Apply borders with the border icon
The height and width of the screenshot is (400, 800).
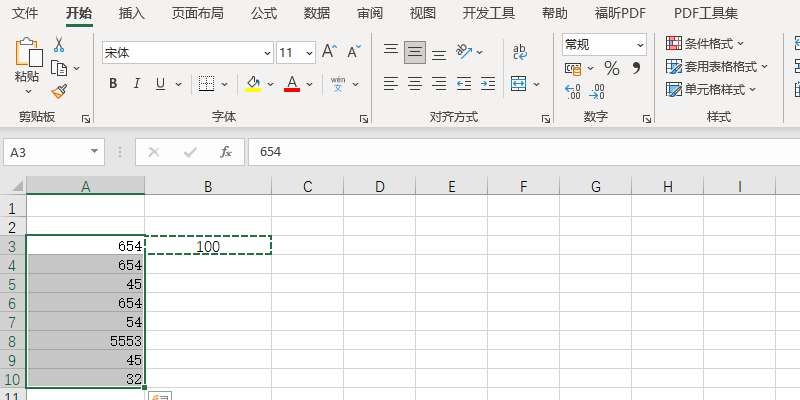[x=206, y=84]
